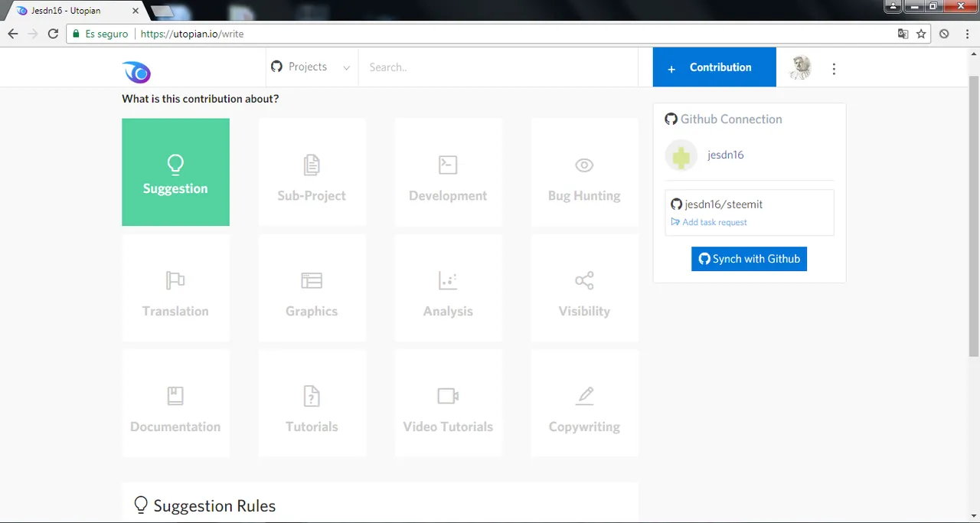Click the Contribution button

click(714, 67)
